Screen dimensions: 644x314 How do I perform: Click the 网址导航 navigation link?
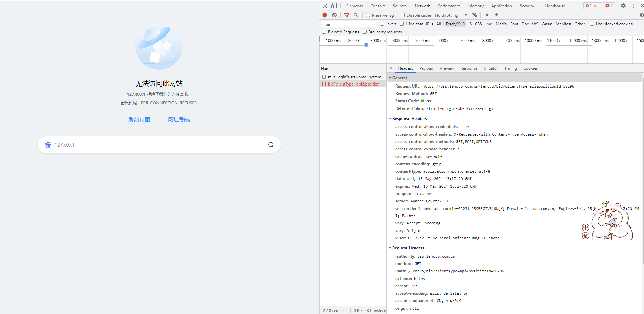(179, 120)
